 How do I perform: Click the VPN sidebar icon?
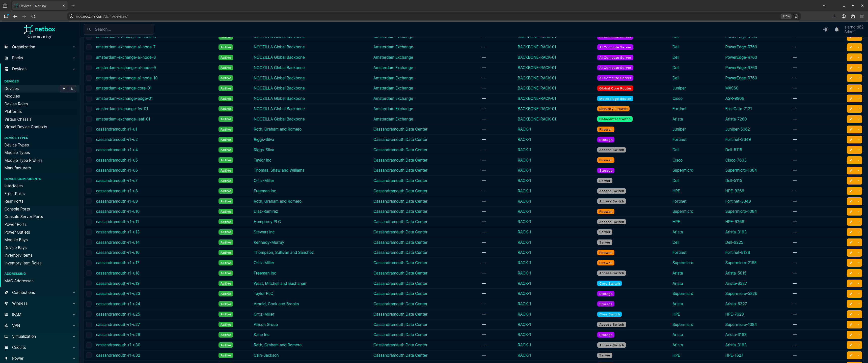(x=6, y=326)
